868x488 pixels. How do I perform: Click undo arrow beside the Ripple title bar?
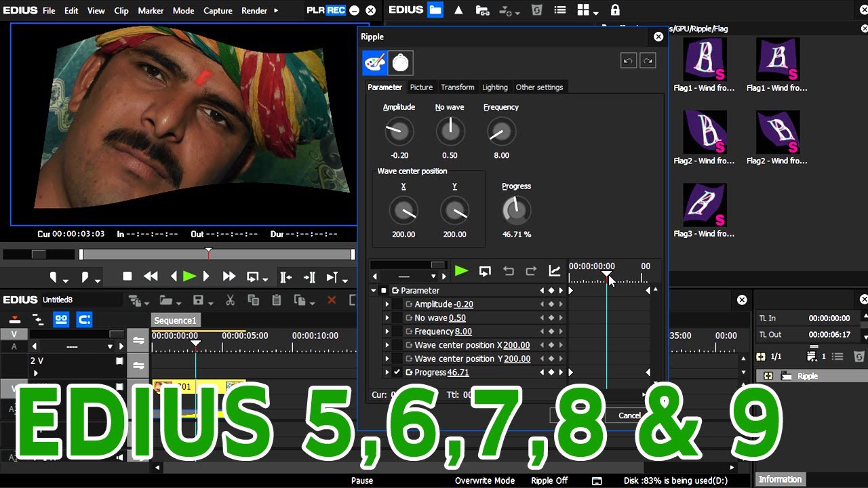[x=628, y=61]
